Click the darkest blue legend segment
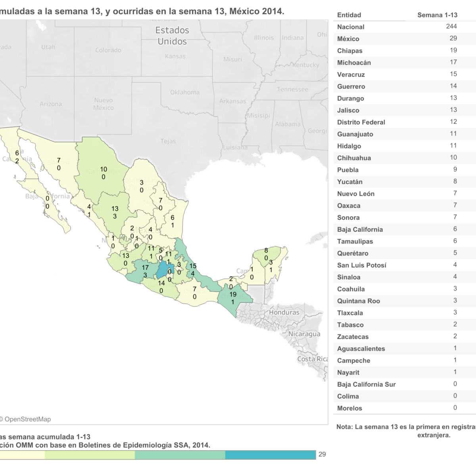The height and width of the screenshot is (476, 476). [x=270, y=455]
